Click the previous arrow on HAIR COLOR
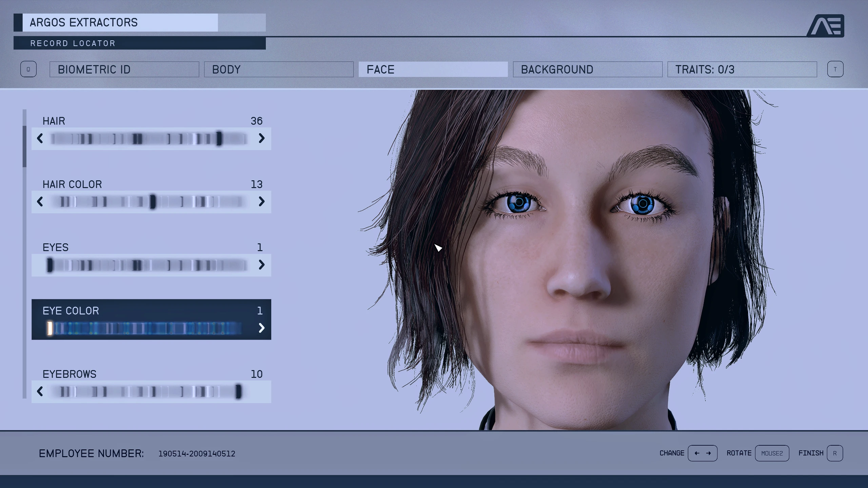 (40, 202)
